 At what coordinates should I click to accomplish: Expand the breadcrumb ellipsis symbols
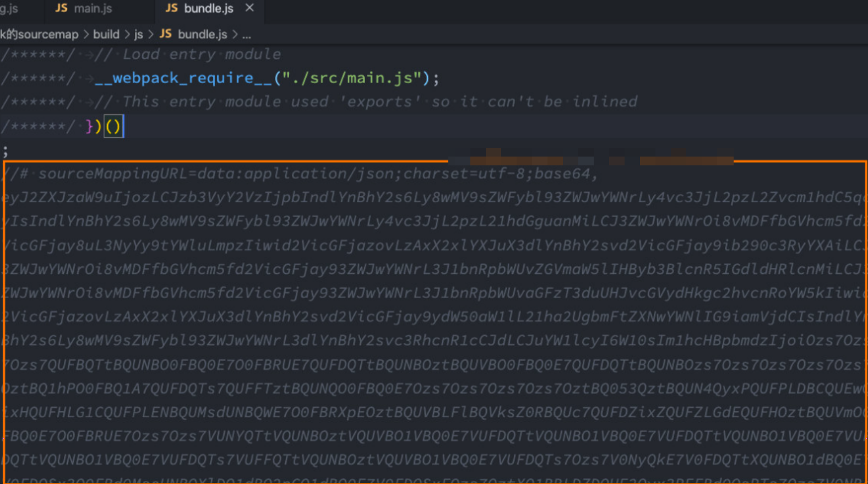[x=246, y=35]
